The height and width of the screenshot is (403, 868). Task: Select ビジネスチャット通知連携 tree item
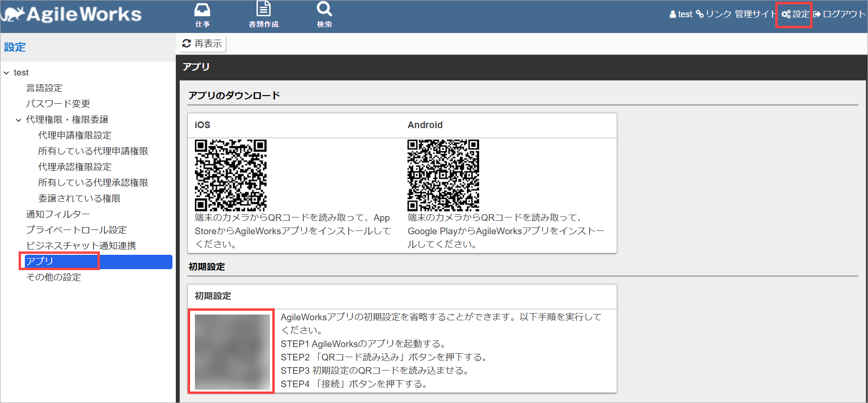click(x=81, y=246)
